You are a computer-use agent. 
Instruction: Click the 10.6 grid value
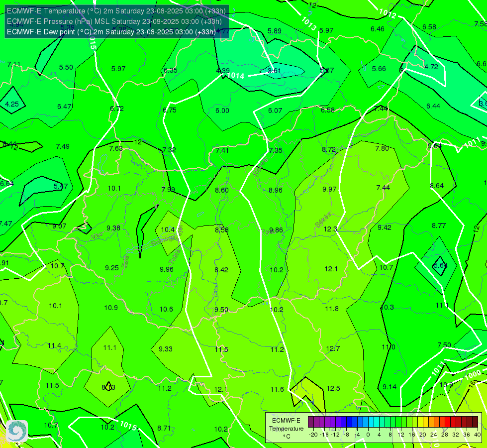click(166, 309)
